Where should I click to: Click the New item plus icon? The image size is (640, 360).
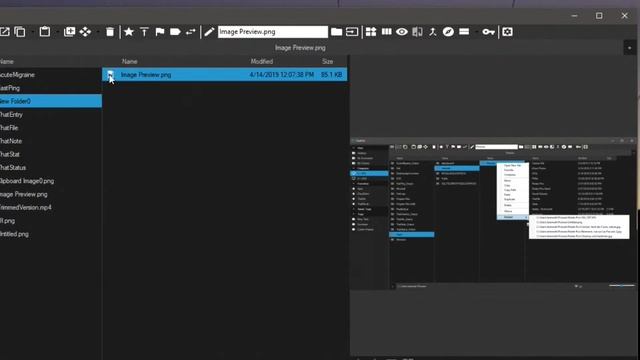(x=69, y=32)
